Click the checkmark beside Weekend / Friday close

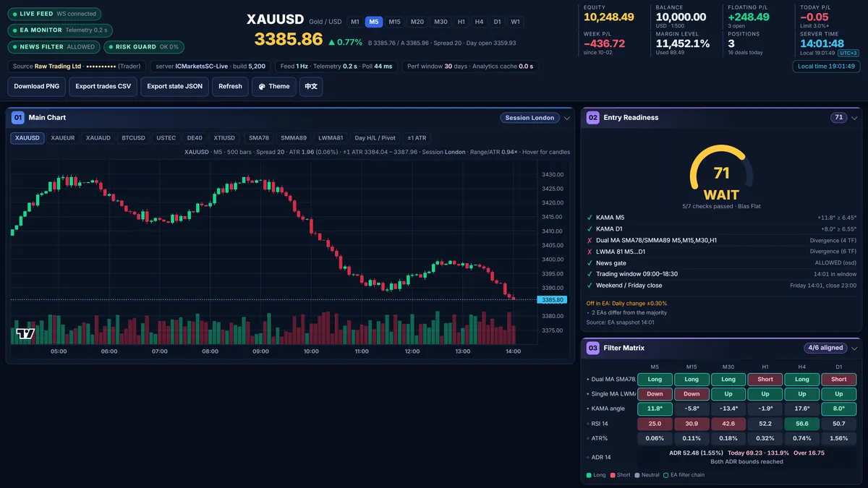[590, 286]
